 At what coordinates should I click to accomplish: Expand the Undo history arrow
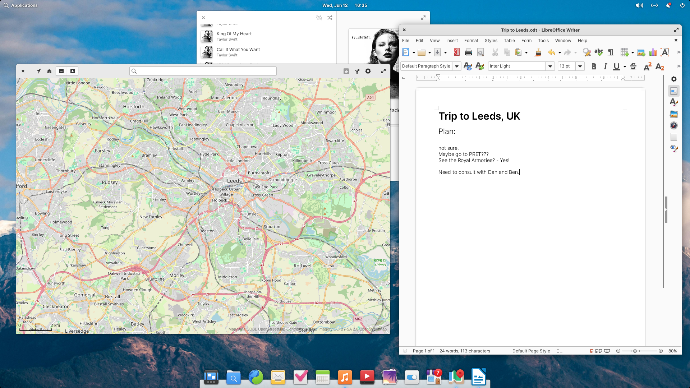pyautogui.click(x=559, y=52)
